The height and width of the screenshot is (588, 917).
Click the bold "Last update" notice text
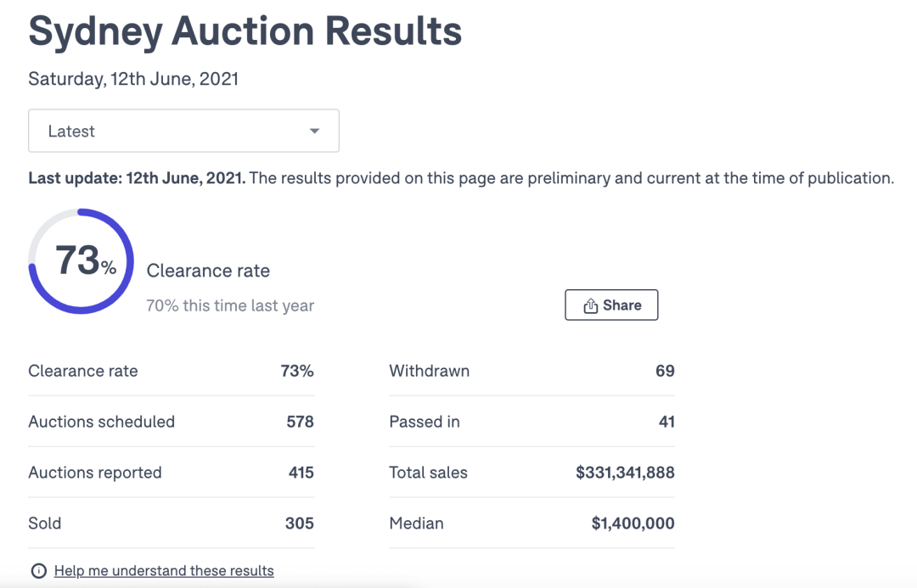tap(137, 179)
